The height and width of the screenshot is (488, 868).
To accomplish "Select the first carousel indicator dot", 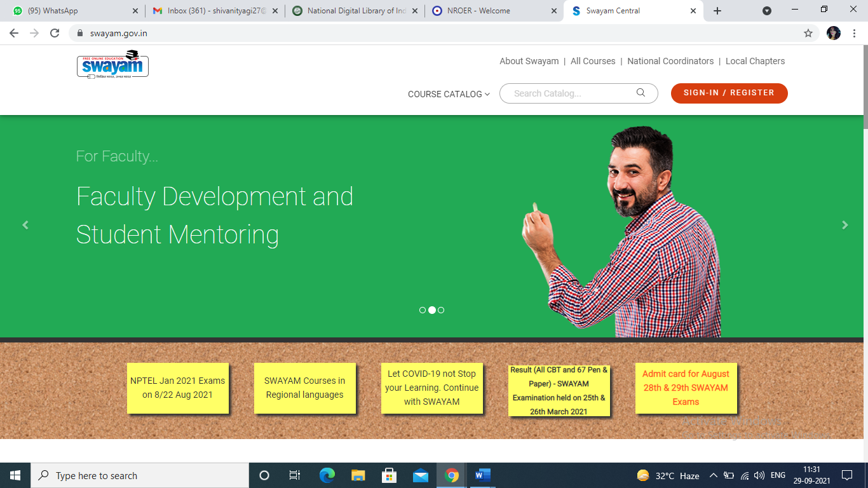I will pos(422,310).
